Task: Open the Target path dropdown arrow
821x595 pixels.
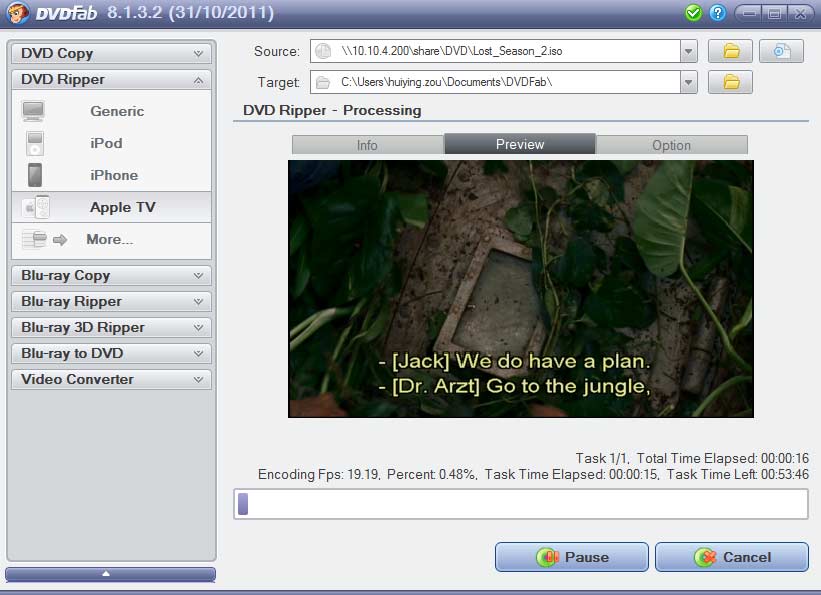Action: pyautogui.click(x=689, y=82)
